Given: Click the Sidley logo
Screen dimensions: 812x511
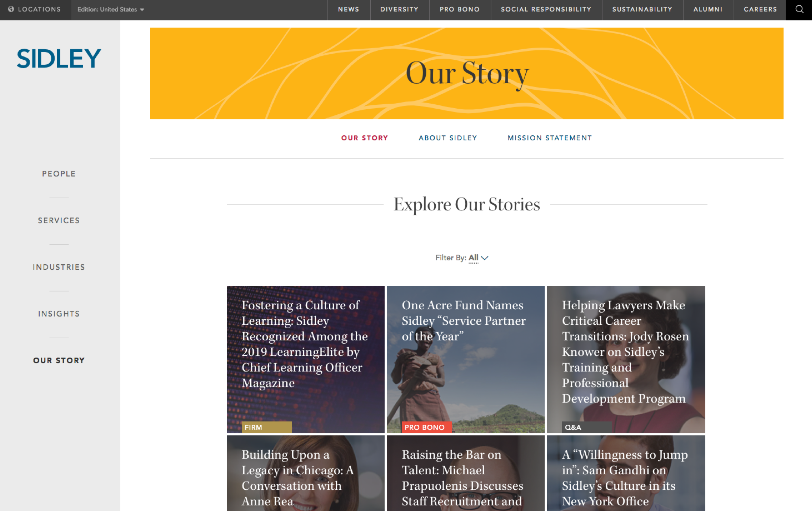Looking at the screenshot, I should click(x=59, y=58).
